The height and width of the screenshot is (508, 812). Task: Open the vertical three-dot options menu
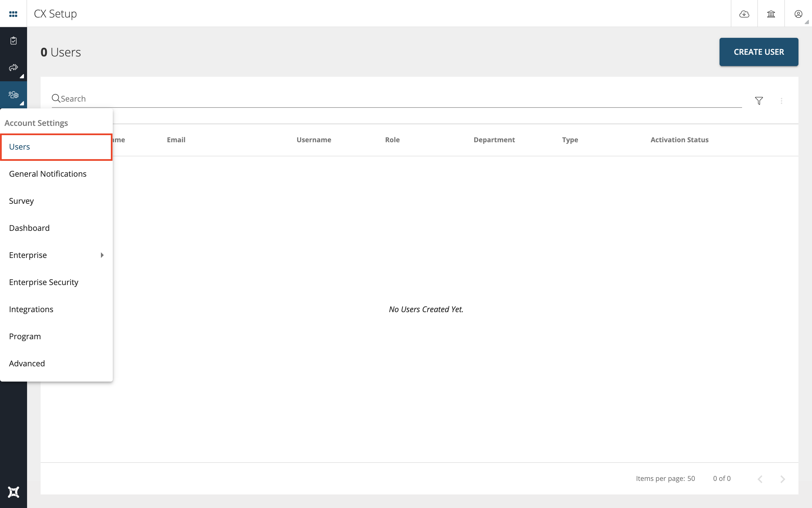pos(781,100)
